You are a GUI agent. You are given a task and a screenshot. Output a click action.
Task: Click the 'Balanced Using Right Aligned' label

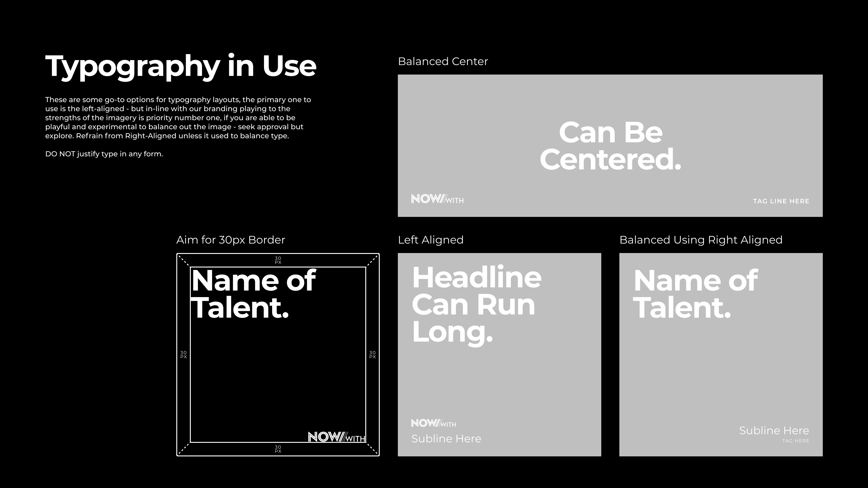click(x=701, y=240)
